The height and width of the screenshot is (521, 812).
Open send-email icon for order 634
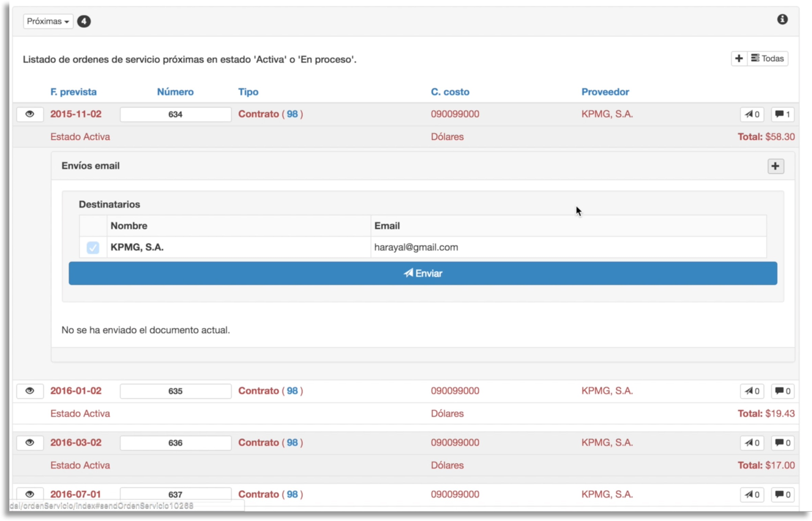(x=752, y=114)
